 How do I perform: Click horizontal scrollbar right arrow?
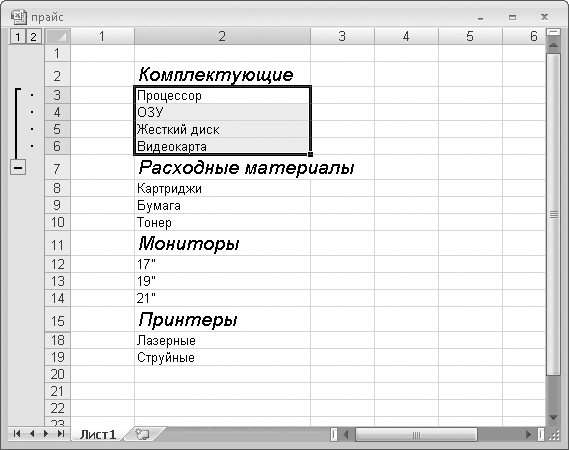tap(529, 434)
